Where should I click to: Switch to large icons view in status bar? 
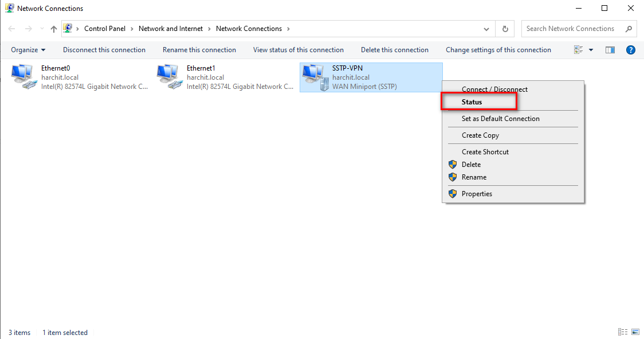635,332
